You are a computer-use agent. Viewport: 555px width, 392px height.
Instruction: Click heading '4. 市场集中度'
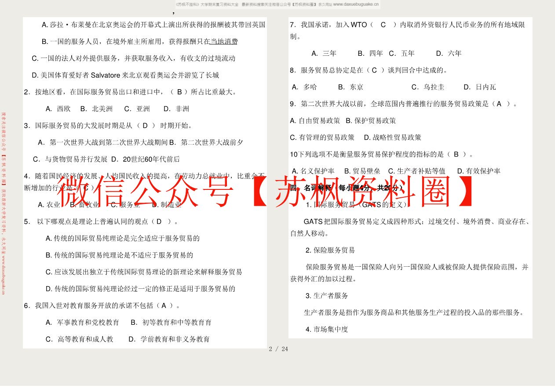[x=327, y=329]
